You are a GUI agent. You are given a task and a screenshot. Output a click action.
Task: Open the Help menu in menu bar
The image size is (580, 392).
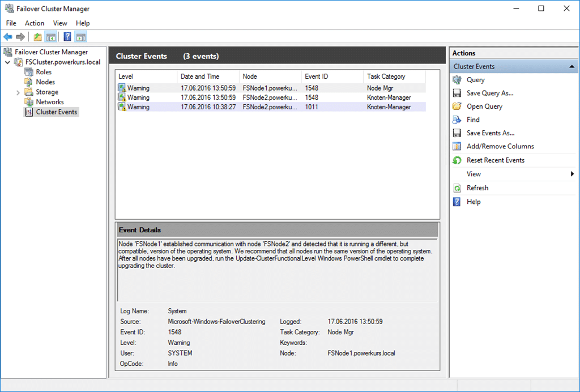(83, 23)
